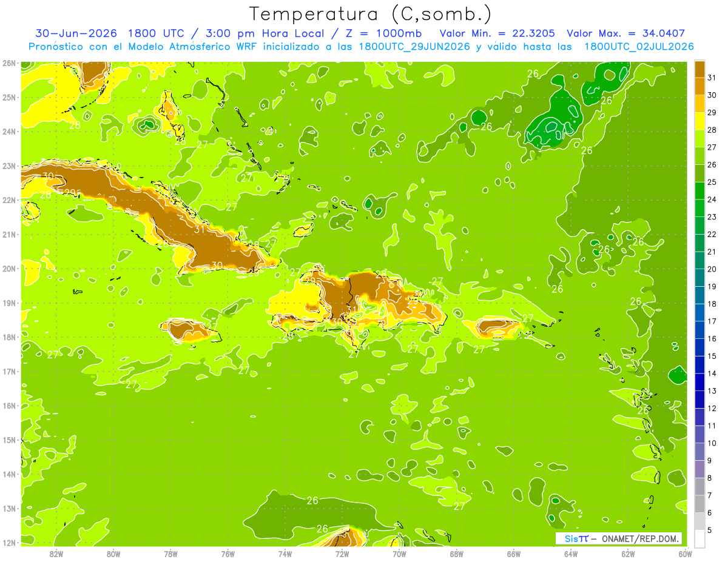728x562 pixels.
Task: Click the "68W" longitude axis label
Action: click(x=457, y=554)
